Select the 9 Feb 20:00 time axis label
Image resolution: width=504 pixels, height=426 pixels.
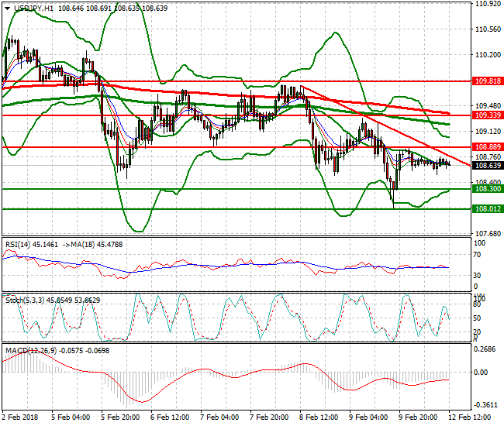click(x=418, y=417)
